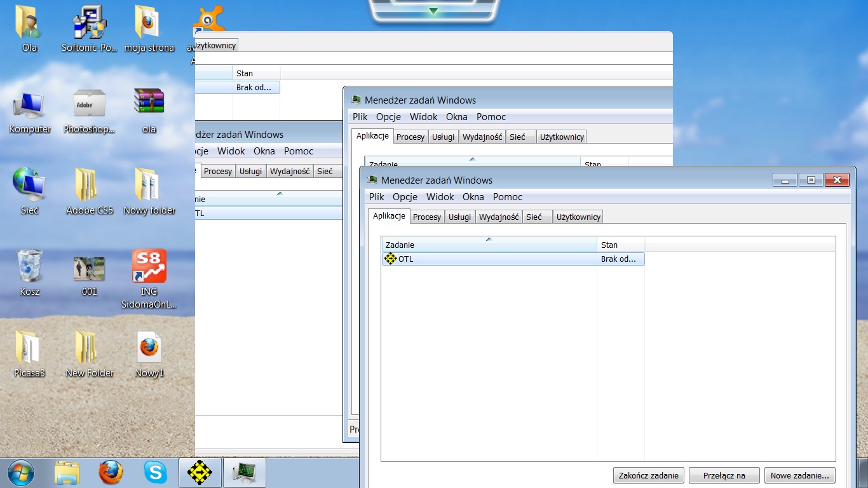The height and width of the screenshot is (488, 868).
Task: Select the Brak od... status cell of OTL
Action: (621, 259)
